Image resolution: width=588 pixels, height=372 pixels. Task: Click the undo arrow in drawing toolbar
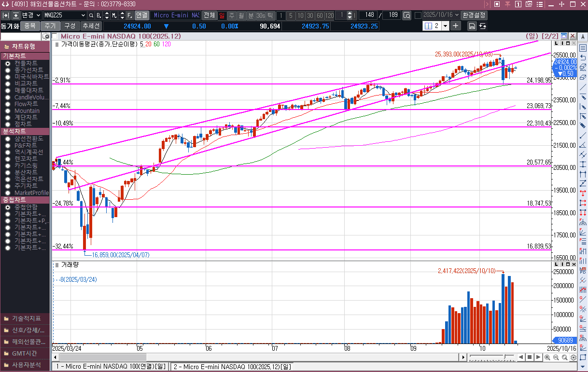point(583,58)
